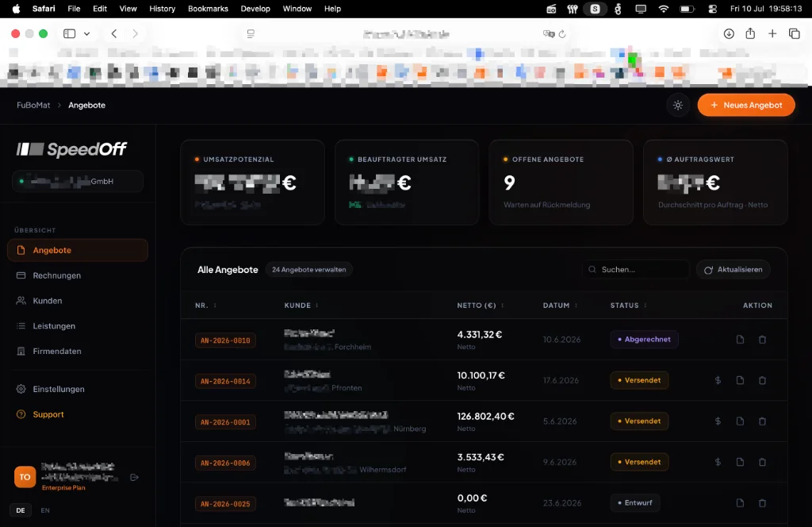Click dollar invoice icon for AN-2026-0014
The height and width of the screenshot is (527, 812).
718,380
